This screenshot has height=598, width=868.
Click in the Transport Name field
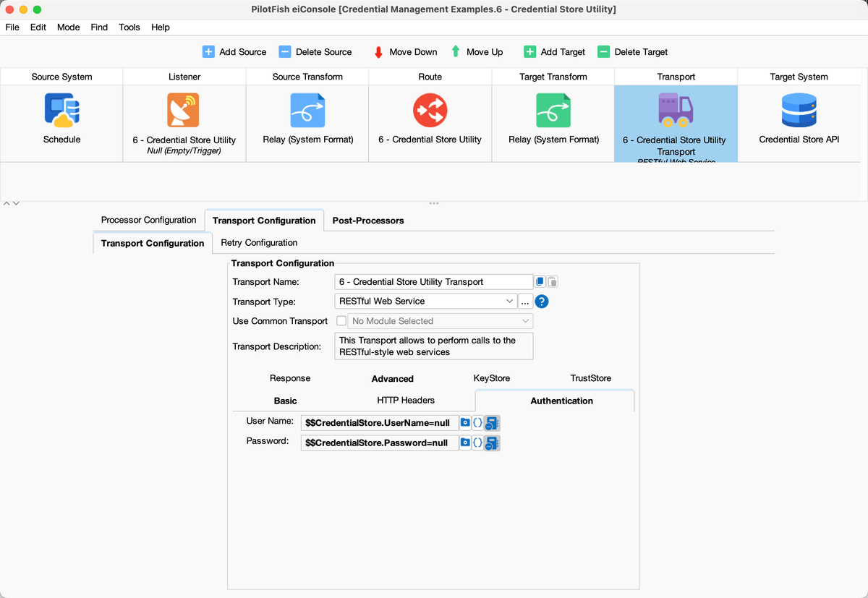434,282
